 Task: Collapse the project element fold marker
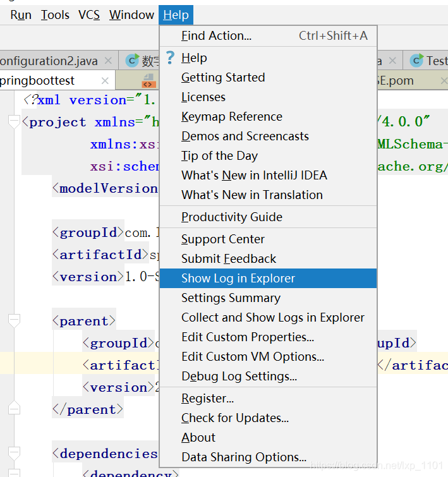(14, 122)
